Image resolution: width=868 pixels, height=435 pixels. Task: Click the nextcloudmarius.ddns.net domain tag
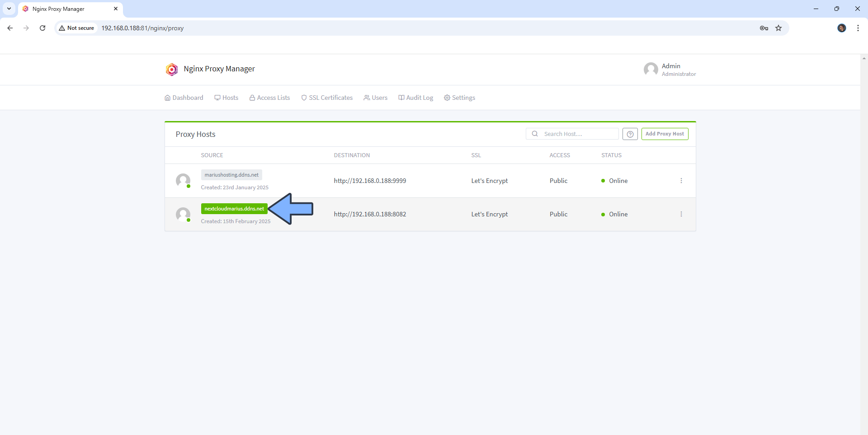(234, 209)
